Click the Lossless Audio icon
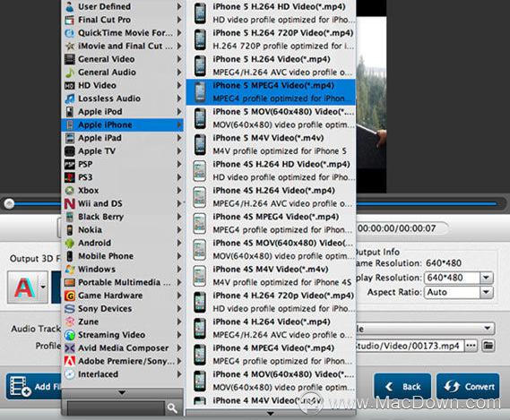Screen dimensions: 510x420 70,99
